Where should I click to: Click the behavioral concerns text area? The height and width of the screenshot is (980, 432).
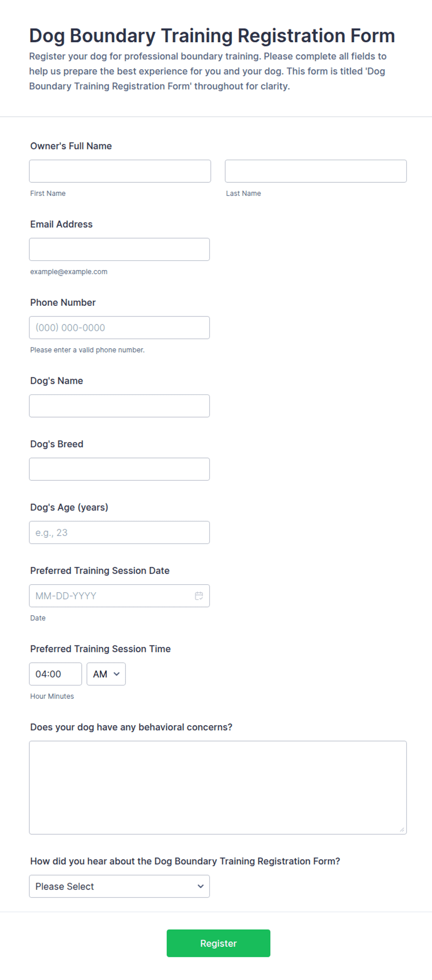(x=218, y=787)
